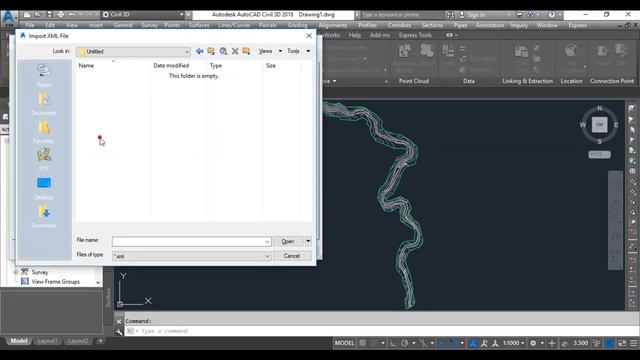Click the Set Location globe icon
The height and width of the screenshot is (360, 640).
[x=571, y=52]
